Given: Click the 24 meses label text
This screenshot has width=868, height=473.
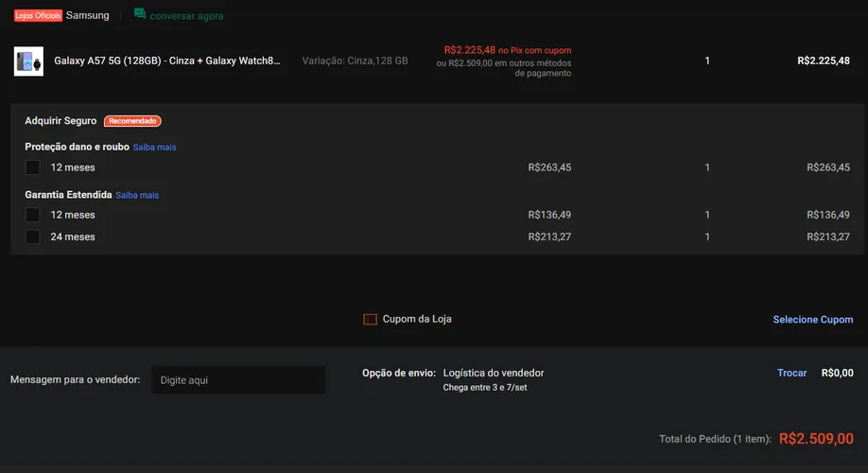Looking at the screenshot, I should tap(73, 237).
